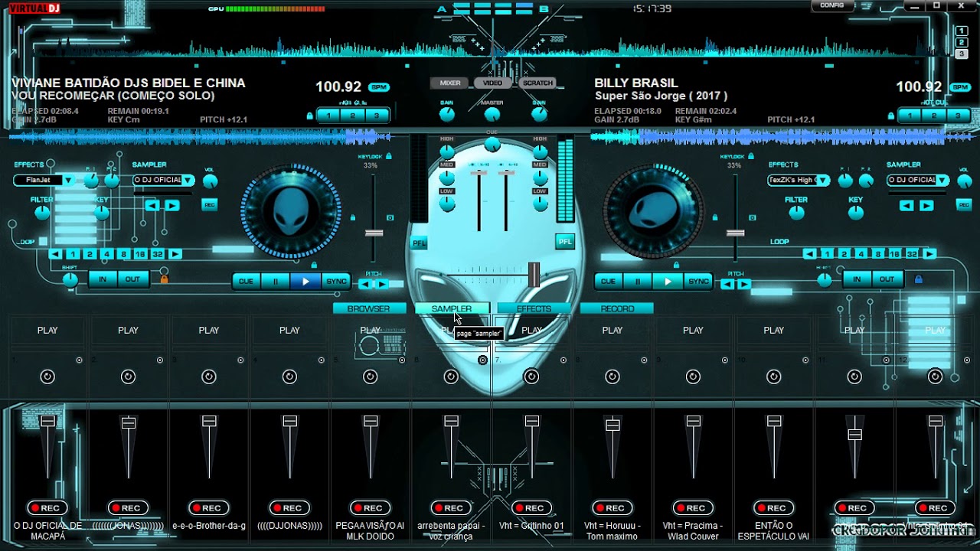Set loop IN point on left deck
This screenshot has width=980, height=551.
pos(103,279)
